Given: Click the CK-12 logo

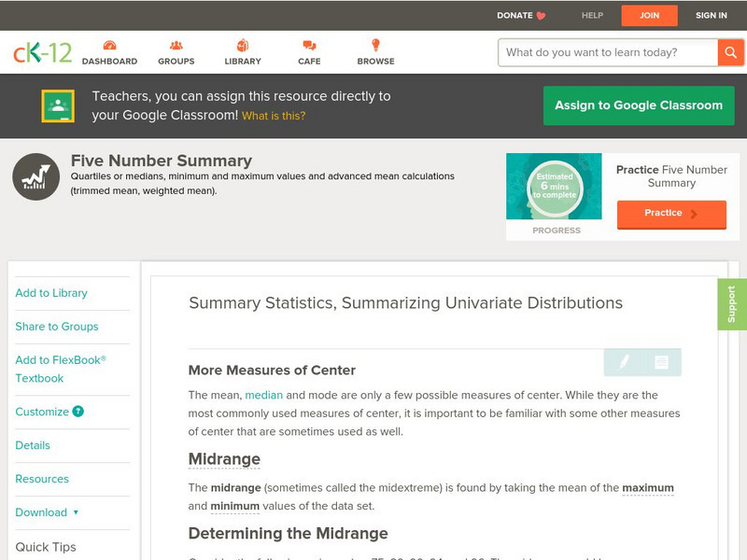Looking at the screenshot, I should [42, 52].
